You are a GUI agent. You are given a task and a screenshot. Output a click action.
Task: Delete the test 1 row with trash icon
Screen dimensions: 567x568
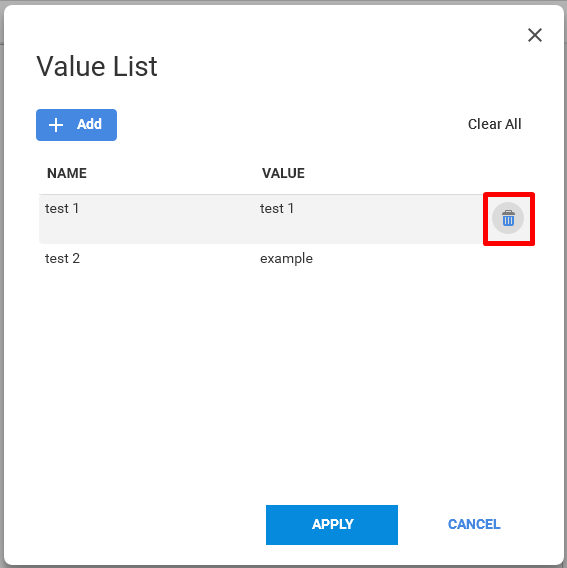point(508,218)
